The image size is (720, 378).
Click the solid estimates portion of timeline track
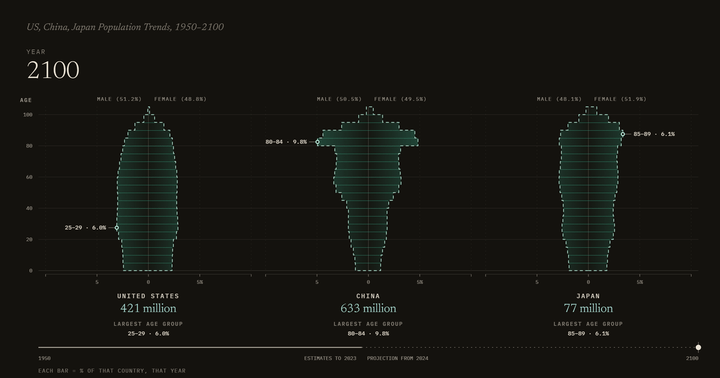coord(200,347)
